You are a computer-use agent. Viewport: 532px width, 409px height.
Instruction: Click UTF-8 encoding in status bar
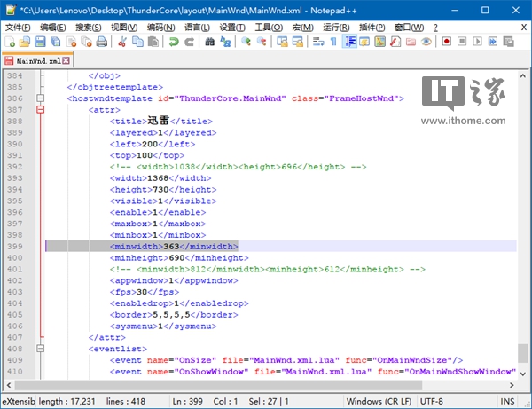[432, 402]
